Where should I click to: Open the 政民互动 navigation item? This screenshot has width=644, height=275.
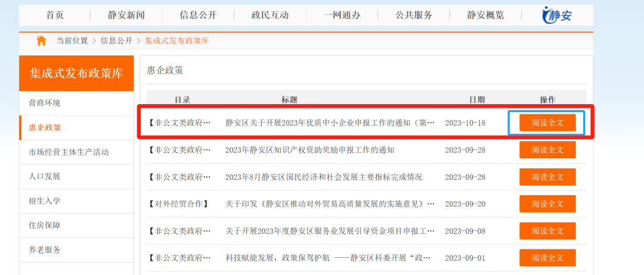click(x=270, y=15)
